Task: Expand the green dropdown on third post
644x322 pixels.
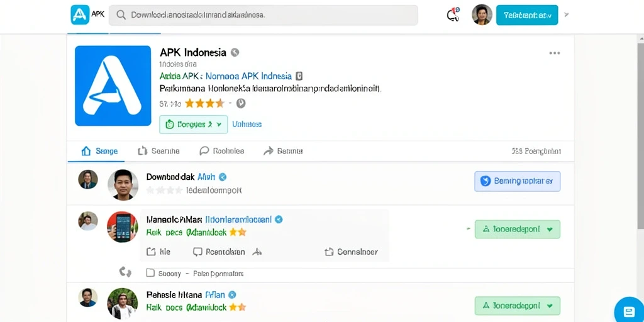Action: pos(517,306)
